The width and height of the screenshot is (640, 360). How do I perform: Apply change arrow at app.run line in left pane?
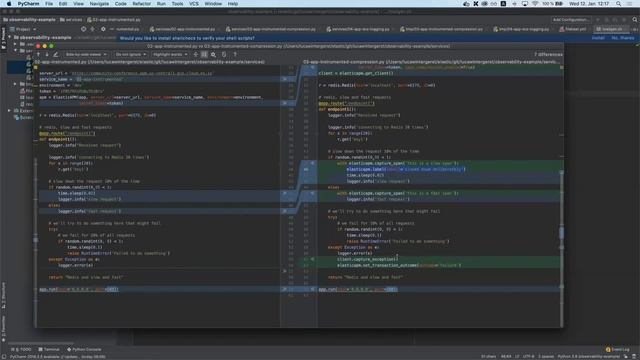285,289
